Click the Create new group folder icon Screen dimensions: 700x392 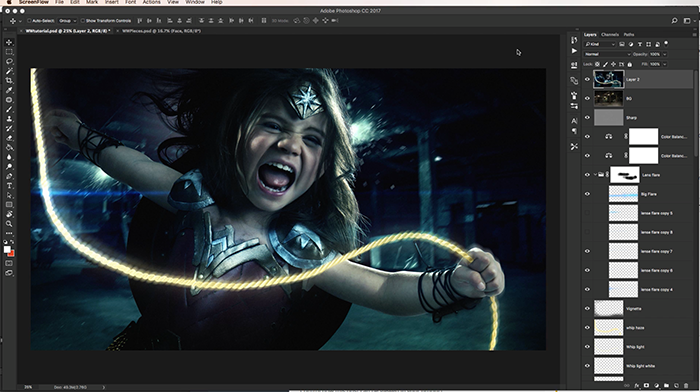point(666,385)
